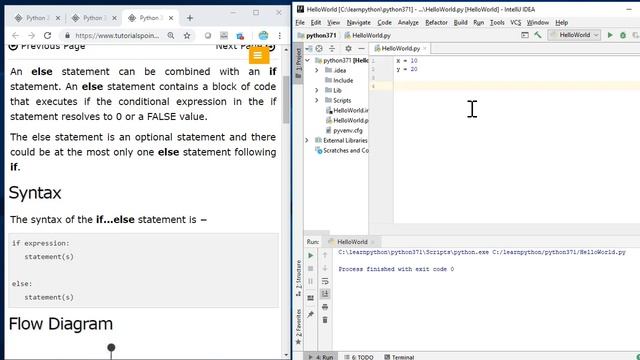Collapse all in the Project panel toolbar
The image size is (640, 360).
332,49
